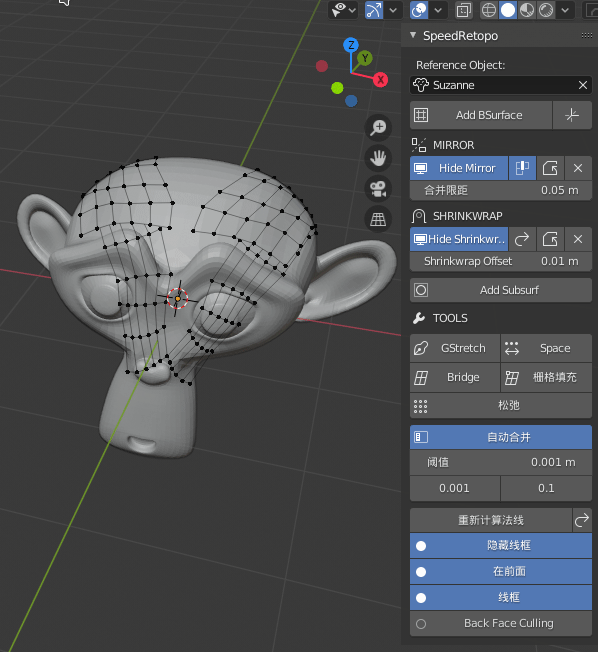Open overlays dropdown arrow
Screen dimensions: 598x652
point(438,10)
